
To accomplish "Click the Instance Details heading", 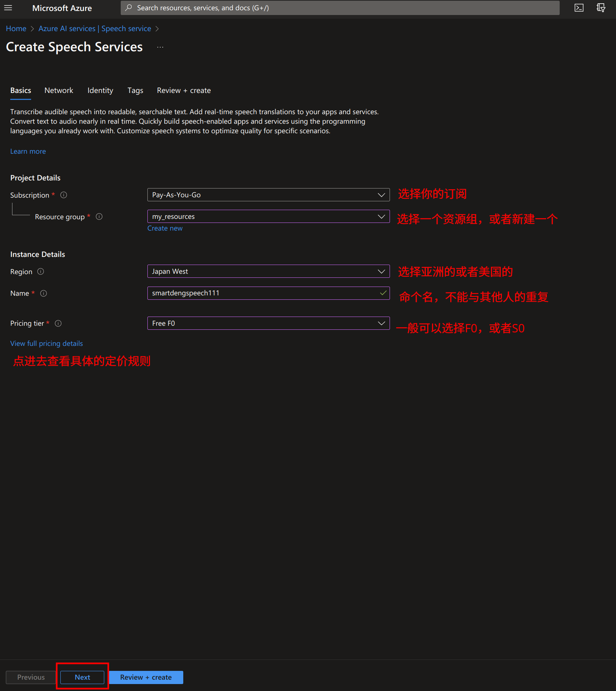I will [x=38, y=254].
